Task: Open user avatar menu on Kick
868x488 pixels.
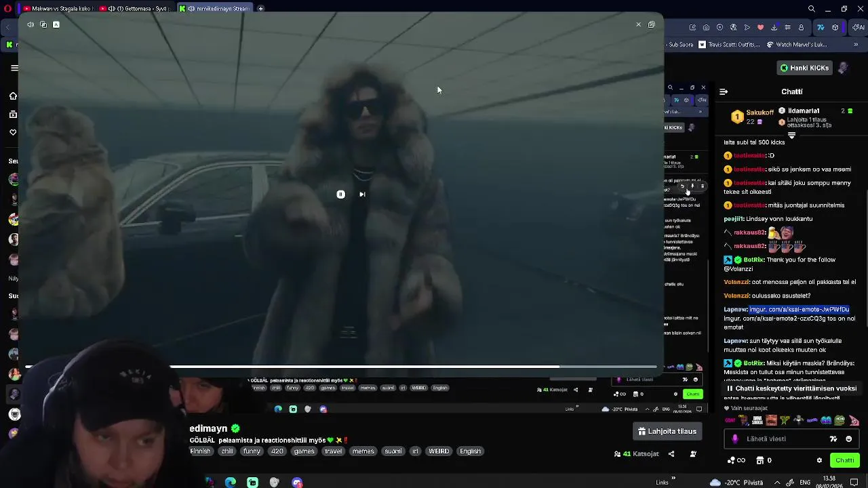Action: tap(843, 68)
